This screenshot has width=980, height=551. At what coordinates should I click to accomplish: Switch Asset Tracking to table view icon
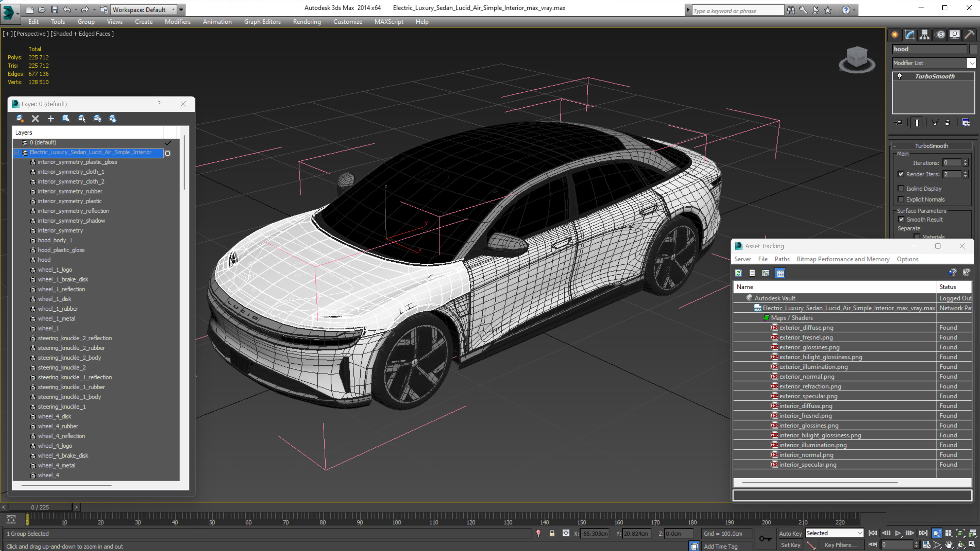pos(780,273)
